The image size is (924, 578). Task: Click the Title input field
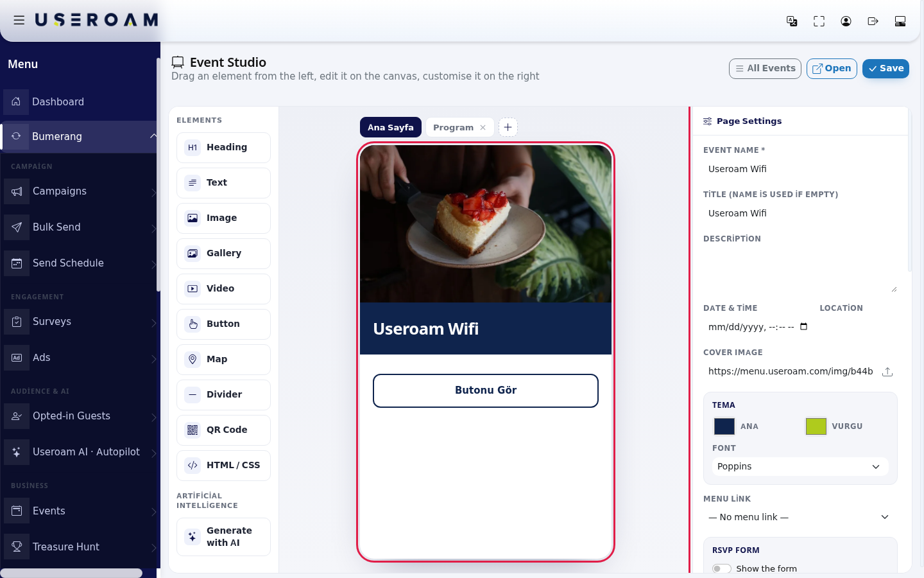[800, 213]
